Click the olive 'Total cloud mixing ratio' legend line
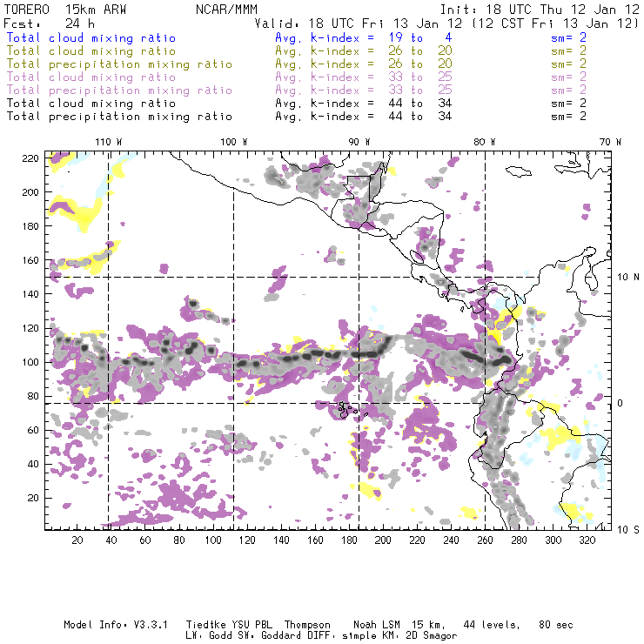The height and width of the screenshot is (644, 644). coord(91,51)
